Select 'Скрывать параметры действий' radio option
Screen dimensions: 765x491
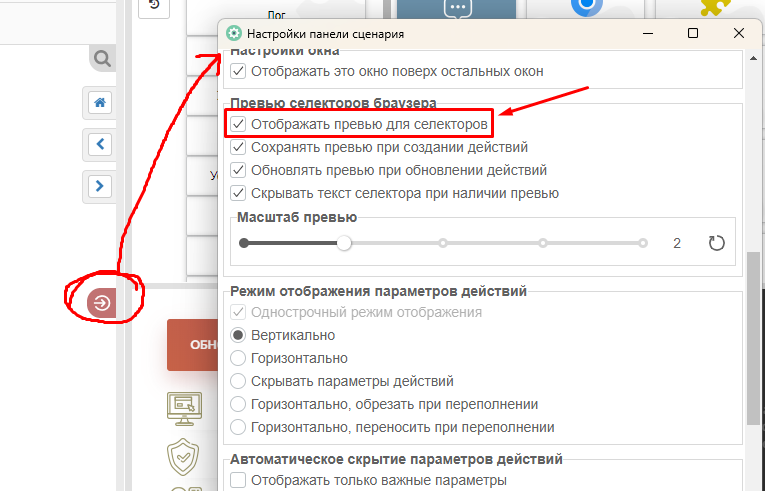[x=238, y=381]
